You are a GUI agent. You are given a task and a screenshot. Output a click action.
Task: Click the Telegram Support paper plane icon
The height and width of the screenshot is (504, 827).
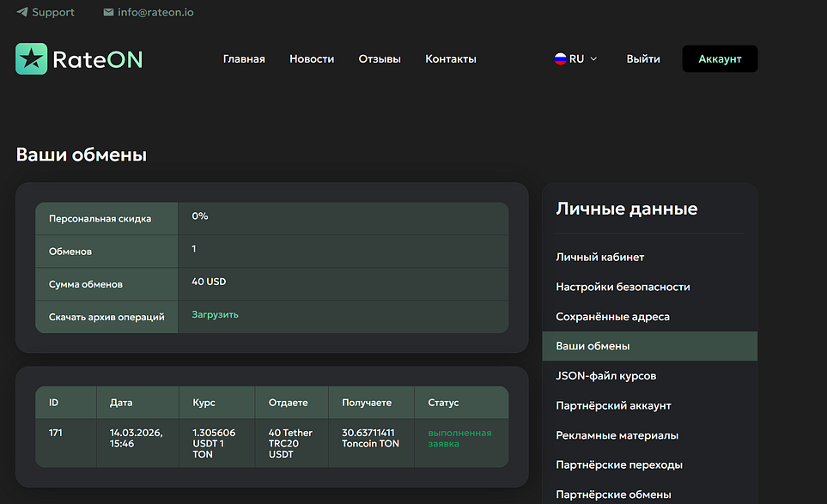click(x=22, y=13)
